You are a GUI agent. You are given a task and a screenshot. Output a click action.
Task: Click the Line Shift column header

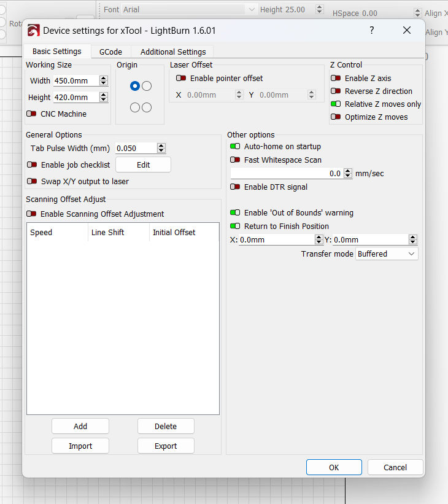(118, 233)
